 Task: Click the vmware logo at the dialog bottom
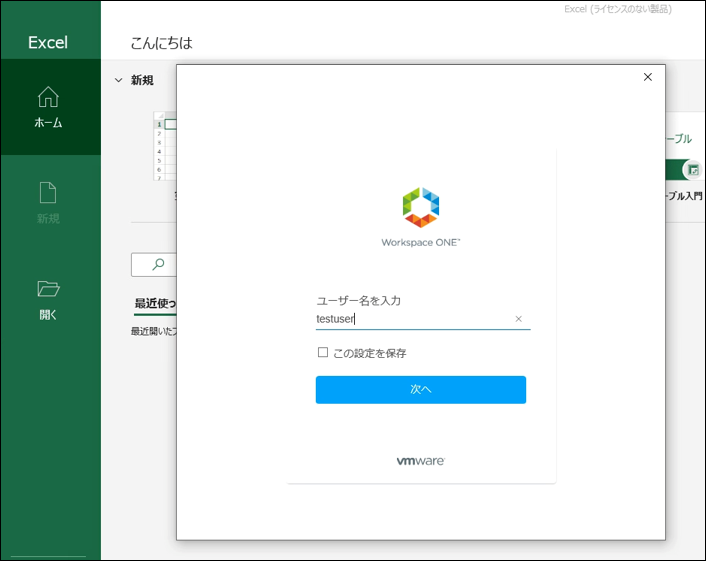pos(421,461)
